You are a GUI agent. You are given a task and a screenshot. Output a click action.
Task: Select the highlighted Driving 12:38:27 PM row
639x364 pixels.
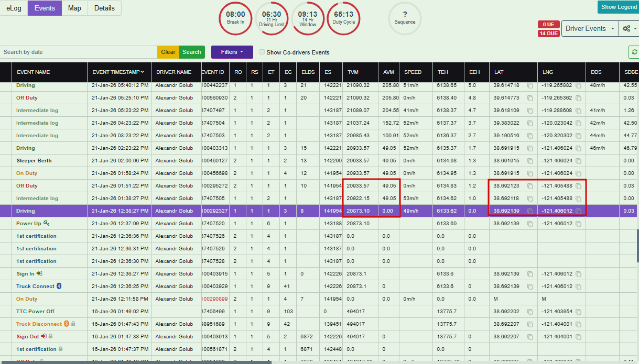tap(319, 211)
